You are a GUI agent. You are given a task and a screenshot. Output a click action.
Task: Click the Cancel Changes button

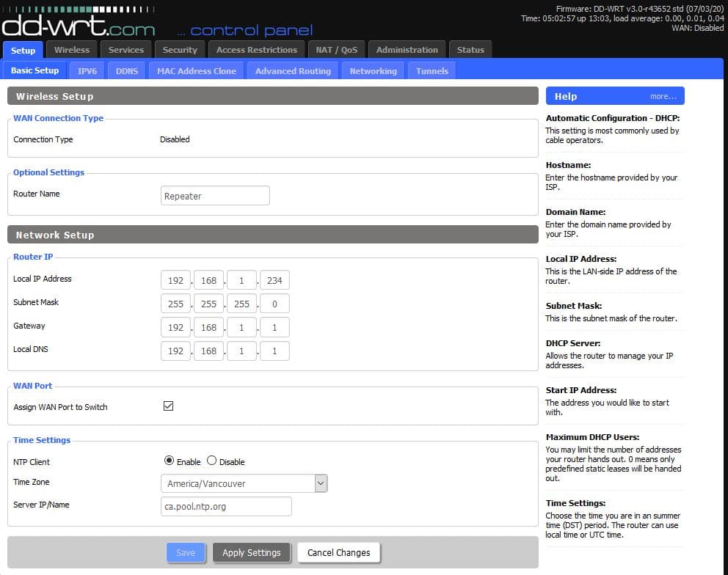[338, 552]
